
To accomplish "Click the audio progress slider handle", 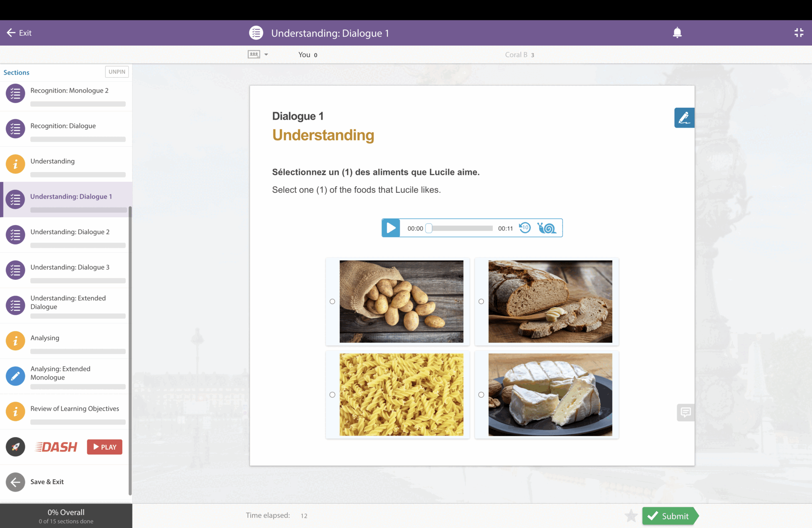I will (x=429, y=228).
